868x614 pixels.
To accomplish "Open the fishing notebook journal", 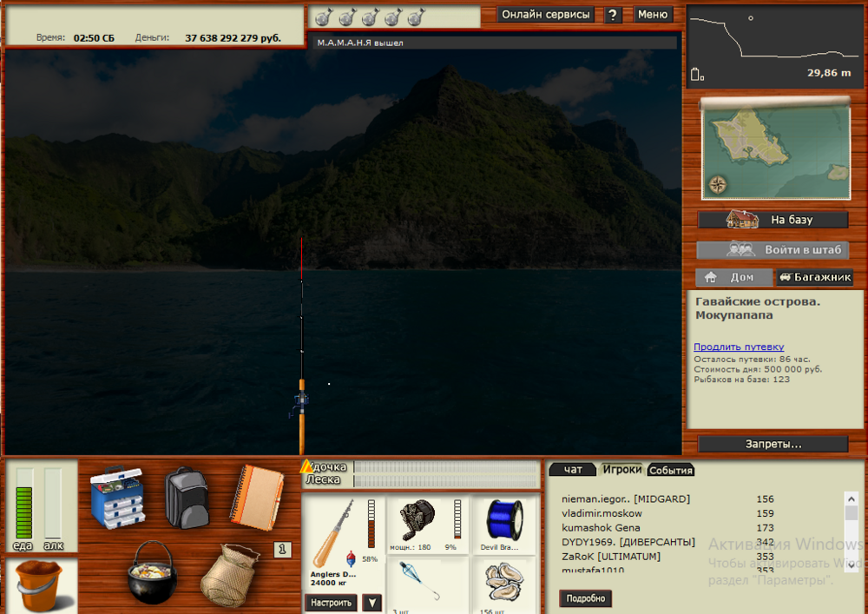I will click(x=256, y=497).
